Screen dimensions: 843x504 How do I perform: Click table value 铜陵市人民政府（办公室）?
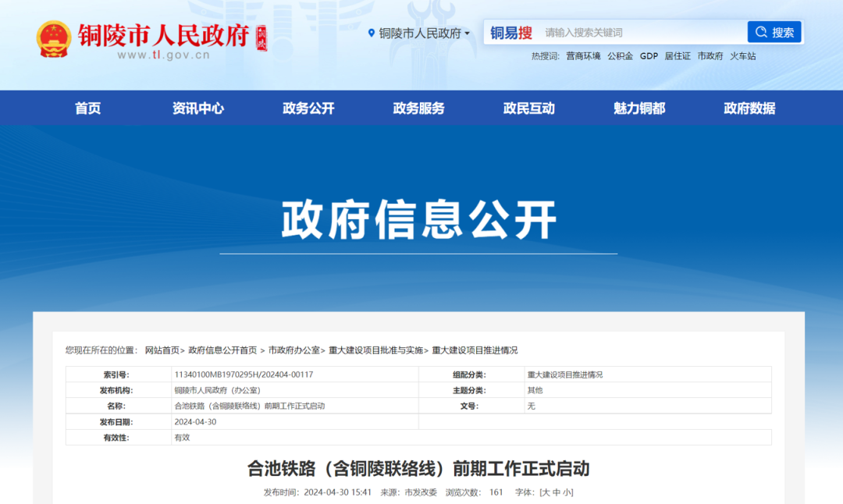pyautogui.click(x=217, y=390)
